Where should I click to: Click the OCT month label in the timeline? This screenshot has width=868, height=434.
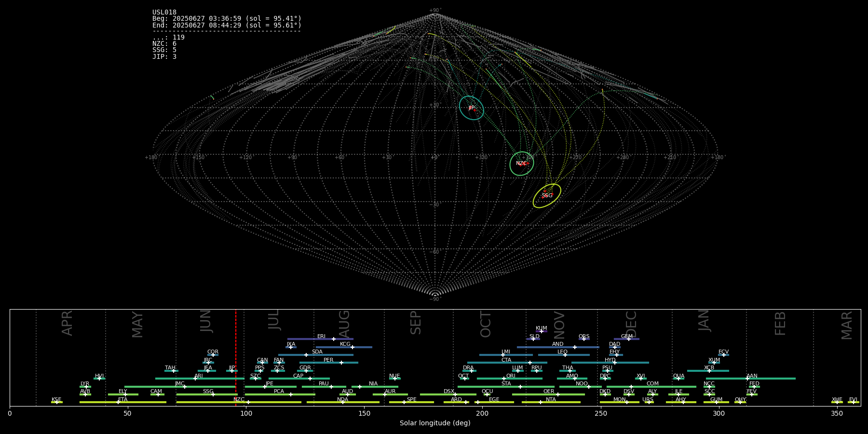tap(486, 324)
